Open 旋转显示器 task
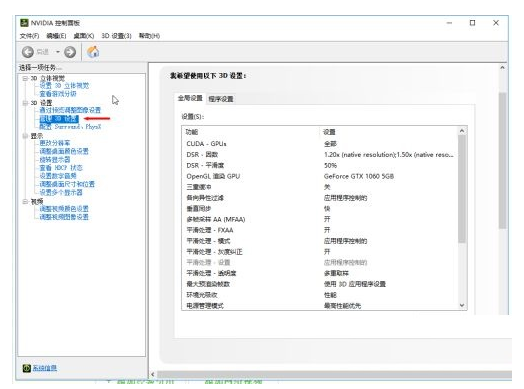Screen dimensions: 524x389 click(x=55, y=160)
